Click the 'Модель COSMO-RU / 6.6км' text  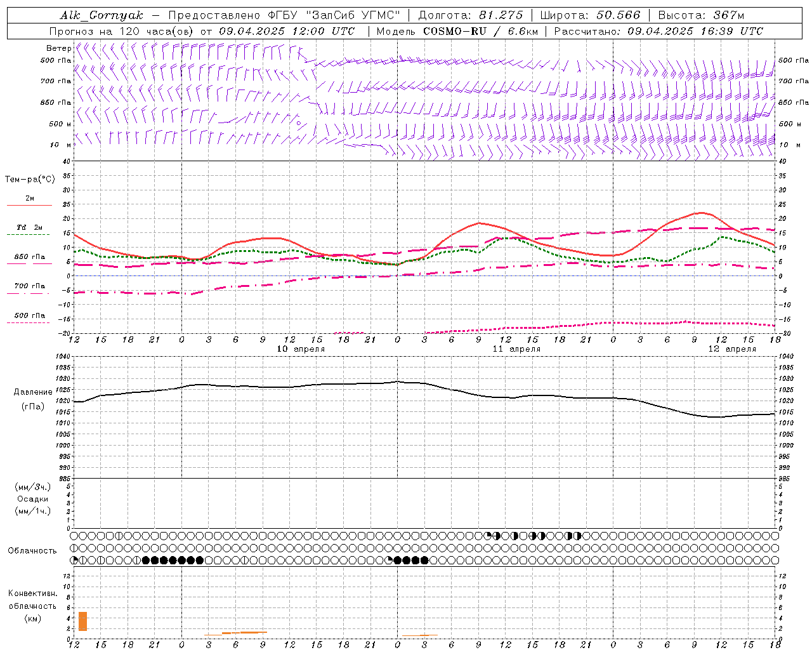(x=457, y=31)
